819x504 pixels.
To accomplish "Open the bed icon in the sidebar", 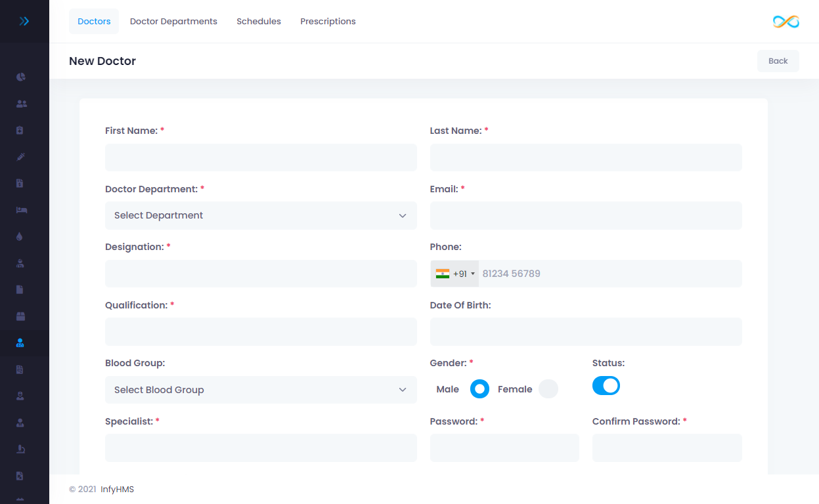I will 21,210.
